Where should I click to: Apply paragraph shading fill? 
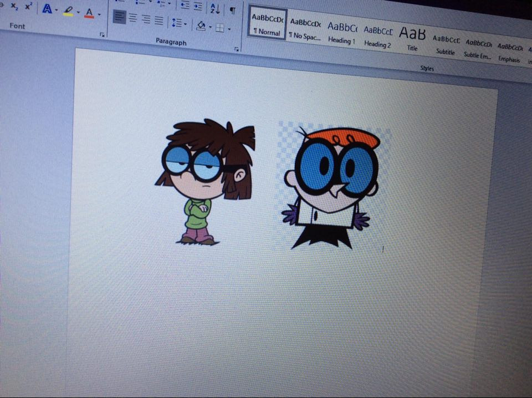201,25
